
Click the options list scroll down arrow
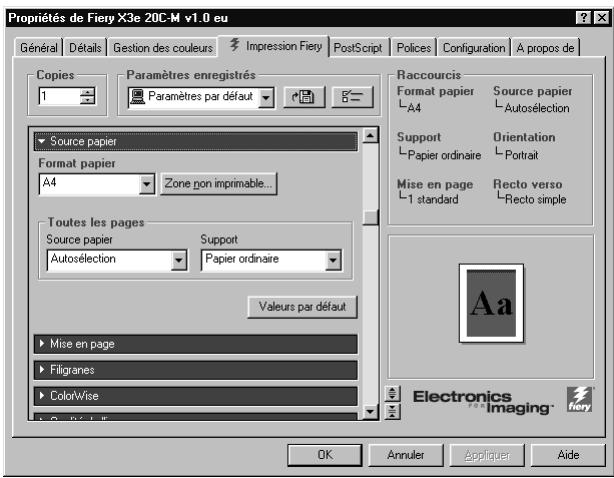[370, 411]
